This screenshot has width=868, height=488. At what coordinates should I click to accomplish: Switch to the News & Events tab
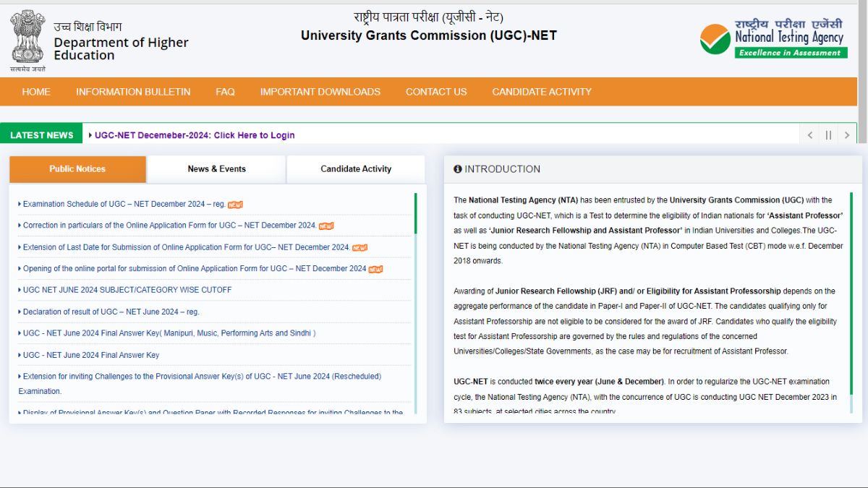point(216,168)
